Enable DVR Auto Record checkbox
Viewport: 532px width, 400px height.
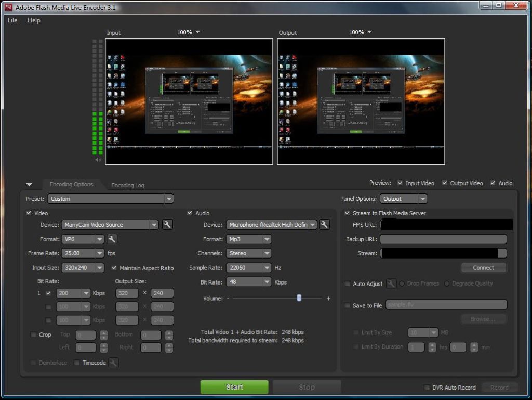pos(427,388)
